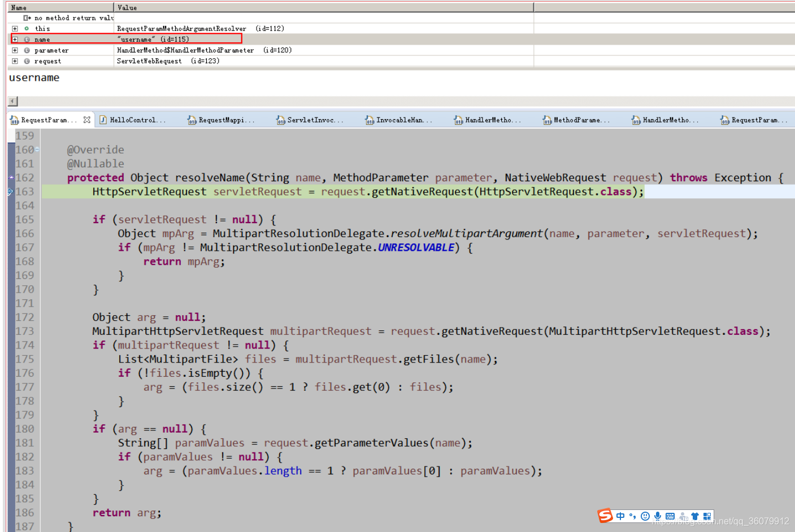The image size is (795, 532).
Task: Click line number 181 in the gutter
Action: (x=25, y=443)
